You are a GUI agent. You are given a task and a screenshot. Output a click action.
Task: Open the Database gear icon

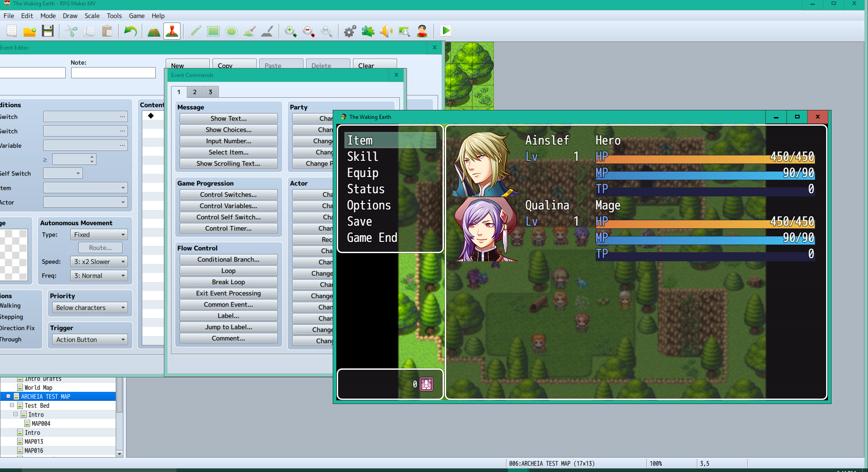pyautogui.click(x=350, y=31)
